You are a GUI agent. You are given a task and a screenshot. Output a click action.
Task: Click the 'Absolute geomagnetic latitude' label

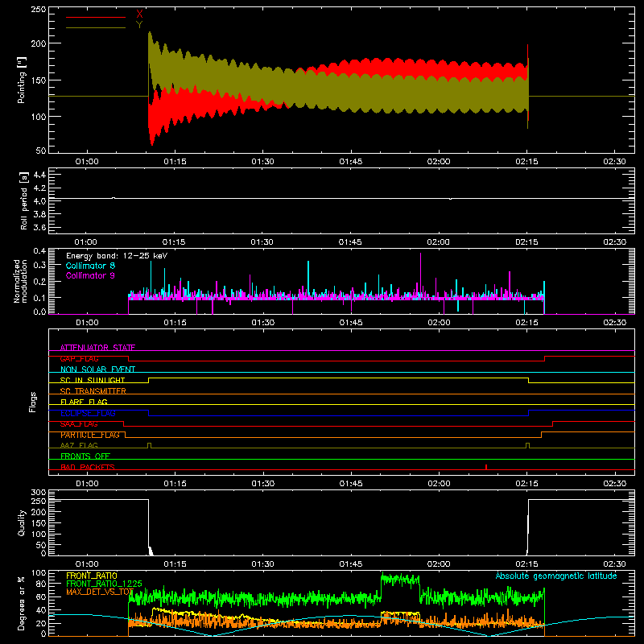tap(556, 576)
